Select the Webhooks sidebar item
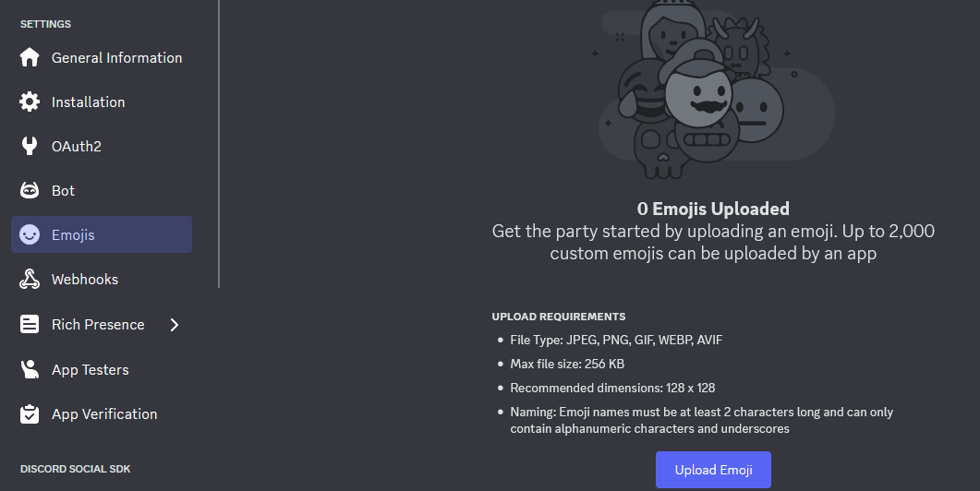Viewport: 980px width, 491px height. [85, 279]
